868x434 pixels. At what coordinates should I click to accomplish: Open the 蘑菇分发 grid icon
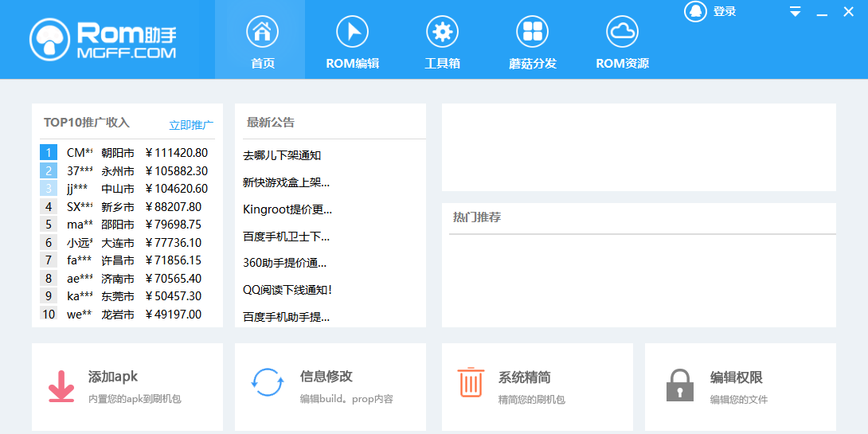tap(532, 32)
